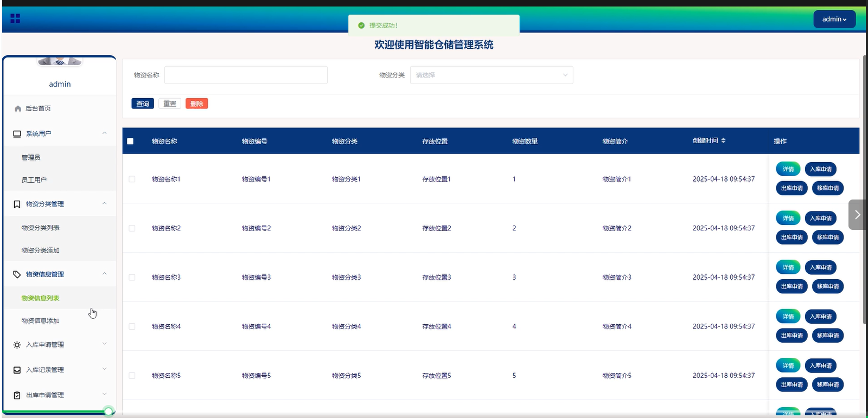Open 物资分类添加 submenu item

point(60,250)
